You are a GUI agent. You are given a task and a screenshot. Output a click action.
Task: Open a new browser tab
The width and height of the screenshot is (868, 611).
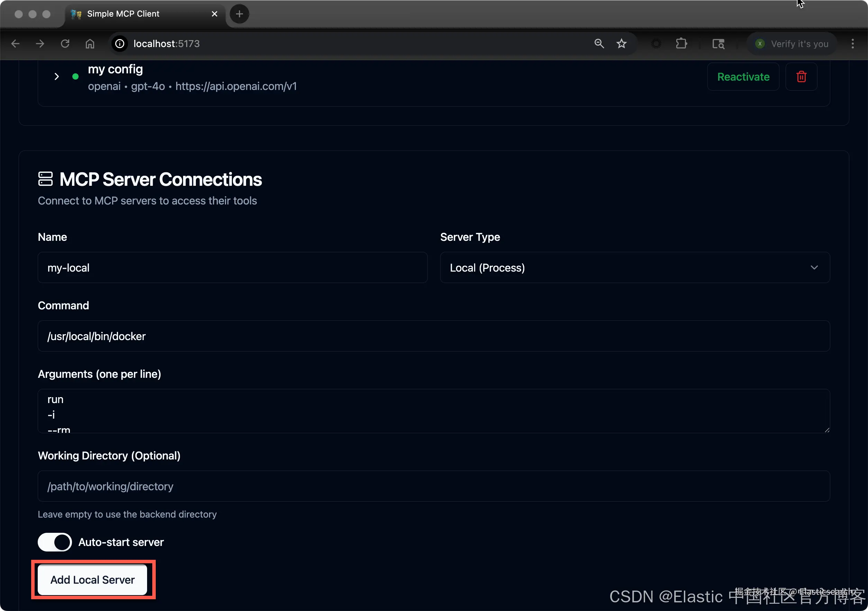pos(239,14)
